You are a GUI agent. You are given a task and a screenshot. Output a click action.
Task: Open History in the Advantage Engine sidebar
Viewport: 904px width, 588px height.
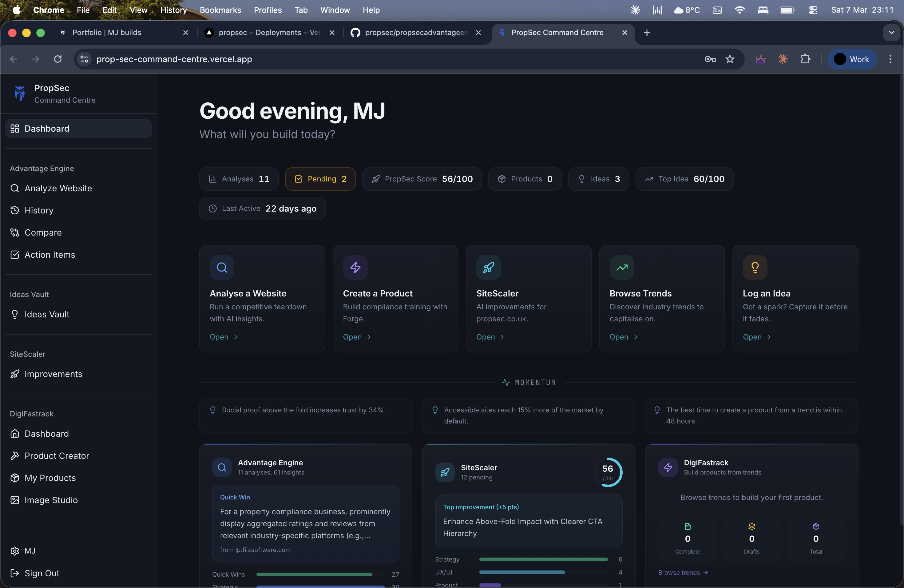click(78, 210)
